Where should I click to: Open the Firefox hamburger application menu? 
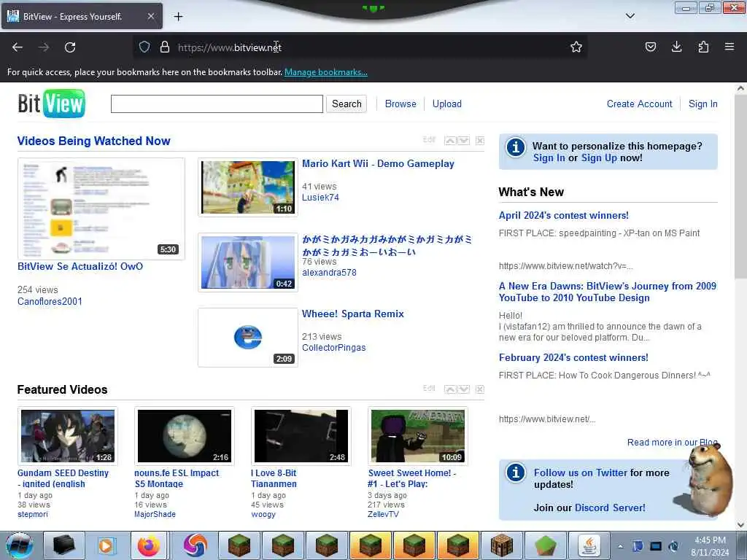coord(729,47)
